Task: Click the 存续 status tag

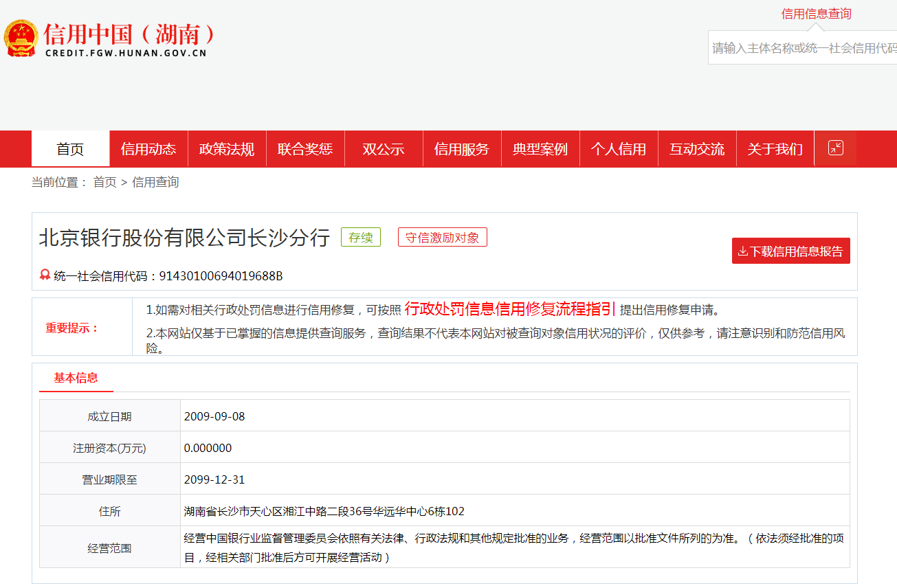Action: [x=361, y=238]
